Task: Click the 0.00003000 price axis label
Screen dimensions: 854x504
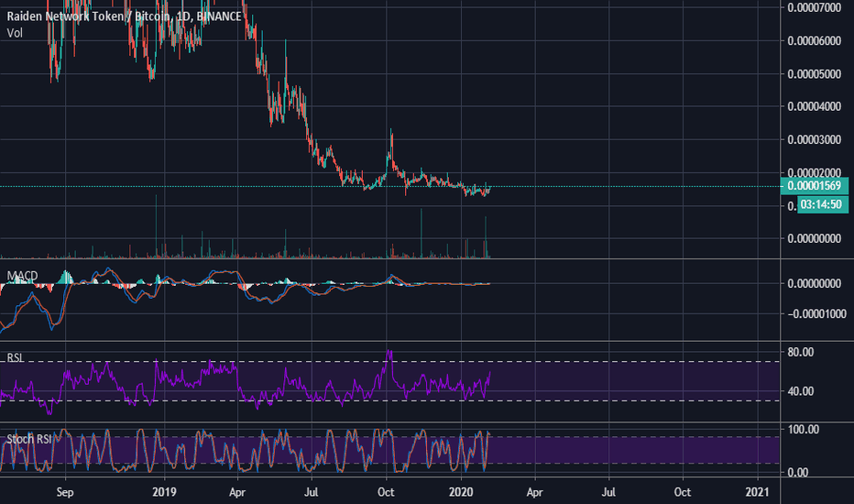Action: 815,140
